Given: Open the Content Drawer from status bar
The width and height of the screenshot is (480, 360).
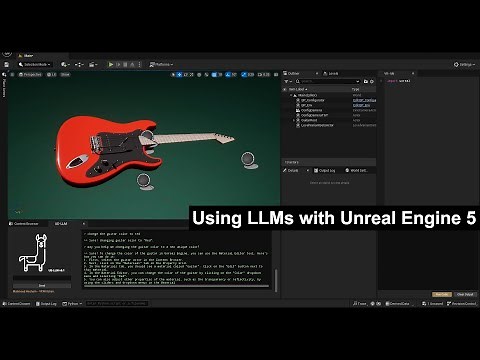Looking at the screenshot, I should coord(17,304).
